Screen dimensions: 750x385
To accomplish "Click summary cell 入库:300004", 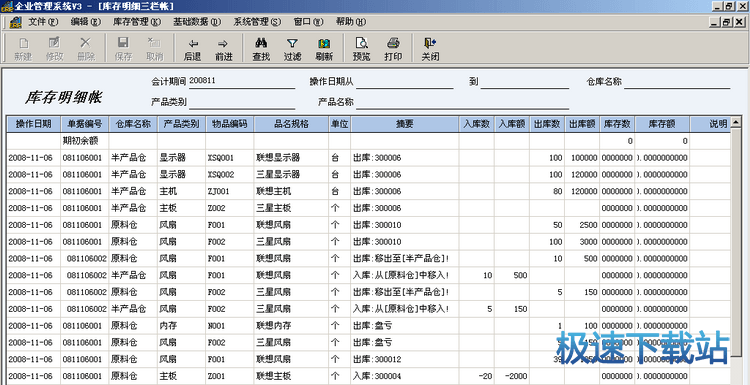I will click(405, 376).
